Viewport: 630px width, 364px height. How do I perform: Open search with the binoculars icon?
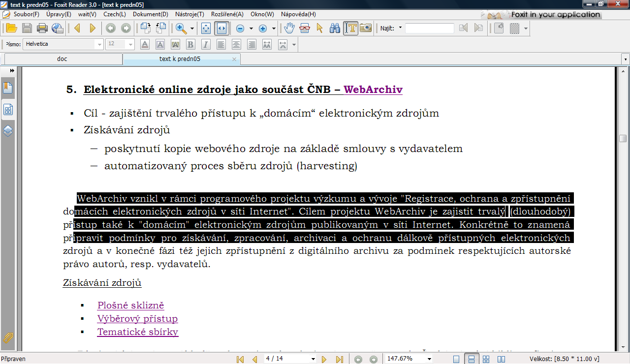tap(335, 28)
